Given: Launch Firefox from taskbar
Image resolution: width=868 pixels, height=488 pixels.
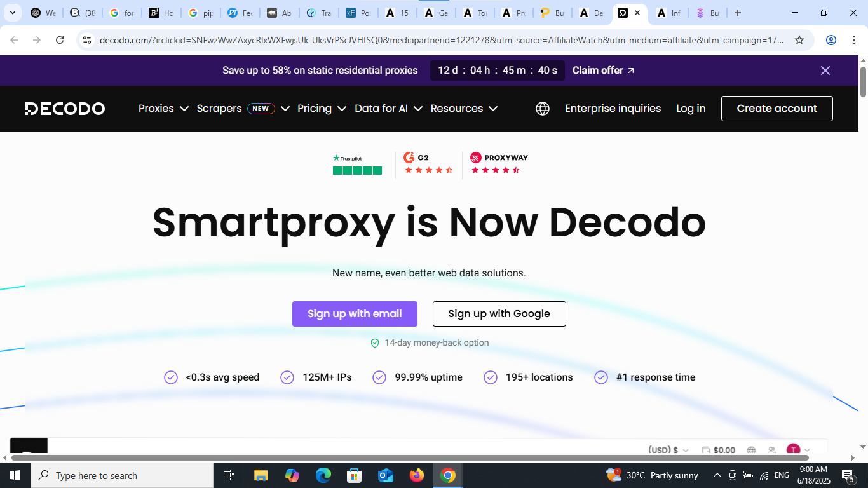Looking at the screenshot, I should tap(417, 475).
